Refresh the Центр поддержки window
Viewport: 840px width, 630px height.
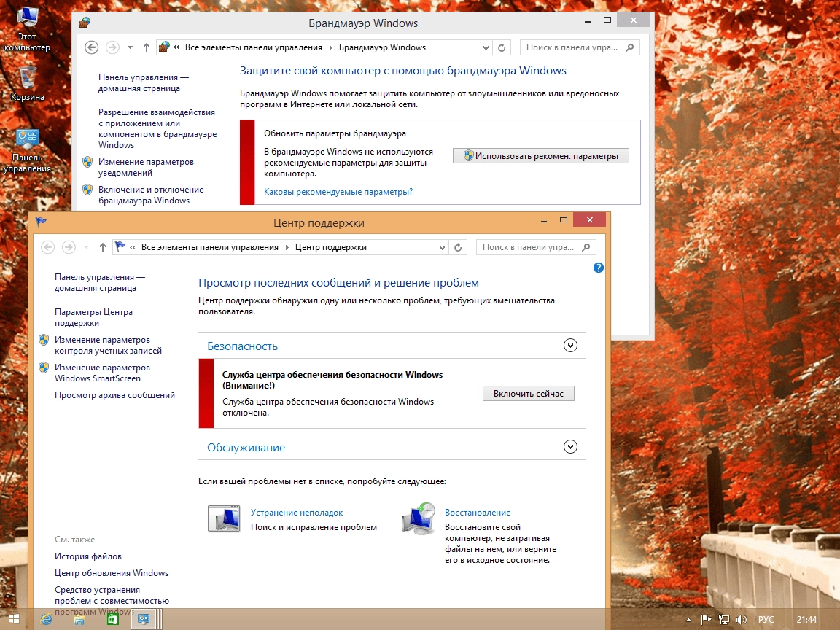pos(458,247)
